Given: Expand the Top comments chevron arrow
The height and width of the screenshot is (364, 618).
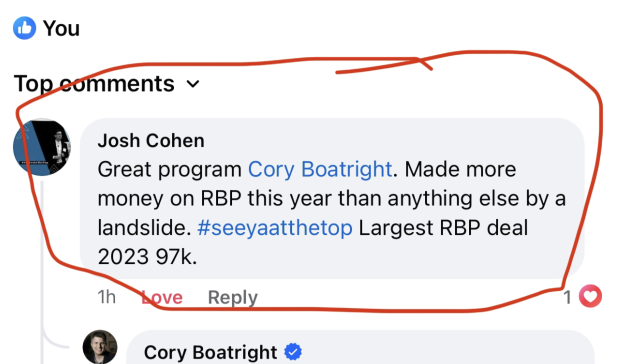Looking at the screenshot, I should 192,84.
